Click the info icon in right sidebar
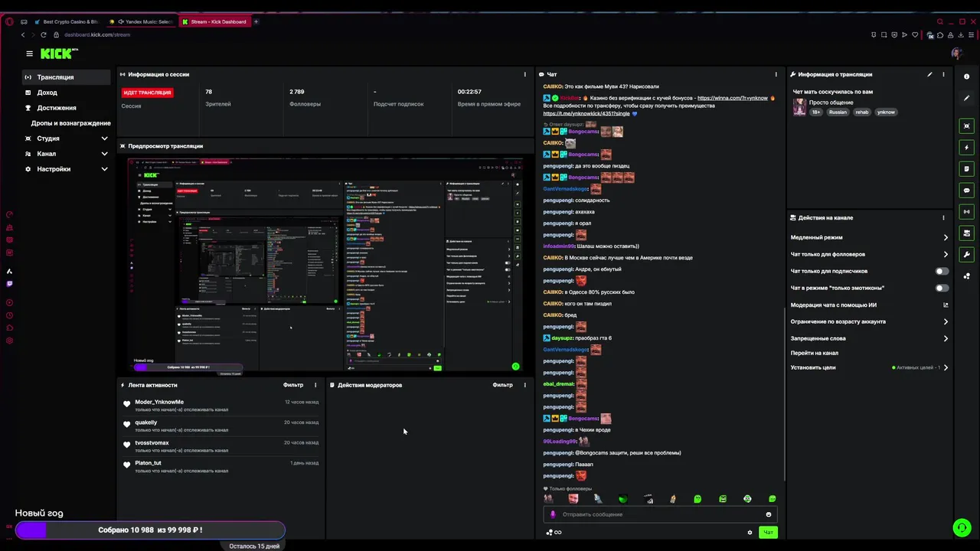Viewport: 980px width, 551px height. [x=967, y=77]
